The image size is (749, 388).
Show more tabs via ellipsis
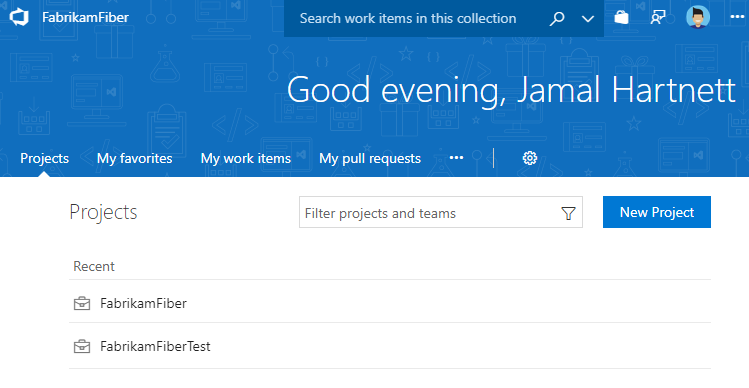tap(456, 158)
